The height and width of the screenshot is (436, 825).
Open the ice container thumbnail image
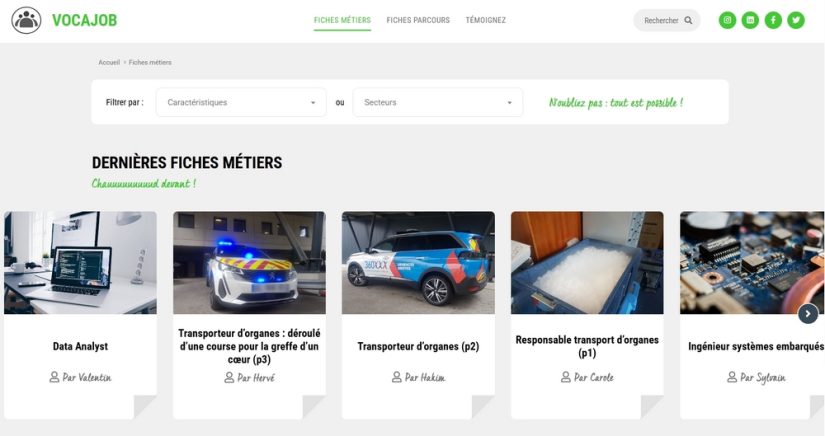(x=587, y=262)
